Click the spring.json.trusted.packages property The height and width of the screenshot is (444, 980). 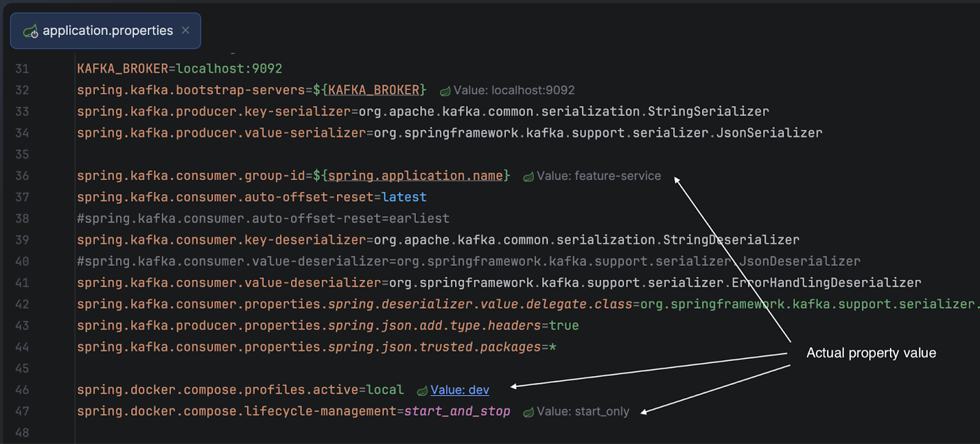pyautogui.click(x=434, y=347)
